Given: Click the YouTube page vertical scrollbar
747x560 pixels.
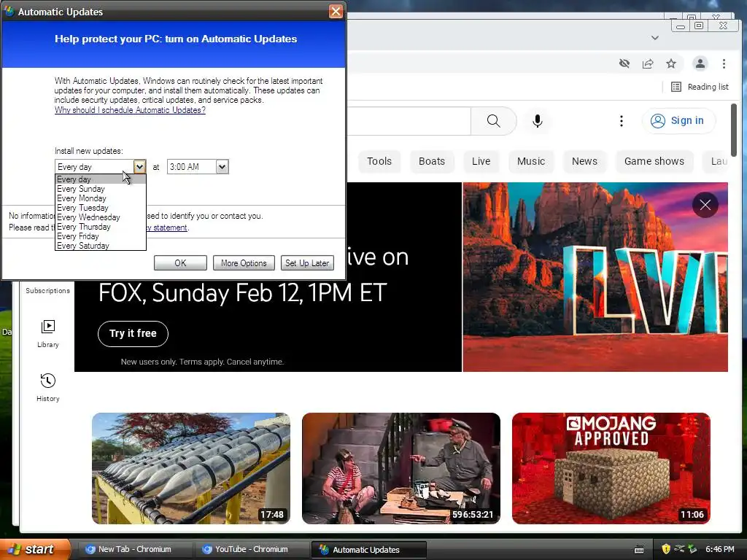Looking at the screenshot, I should 734,130.
